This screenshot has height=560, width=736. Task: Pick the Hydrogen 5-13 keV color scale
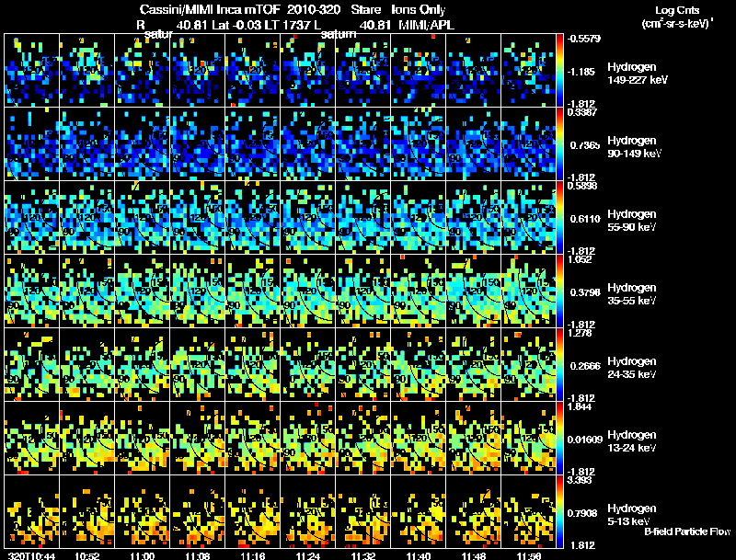click(559, 512)
